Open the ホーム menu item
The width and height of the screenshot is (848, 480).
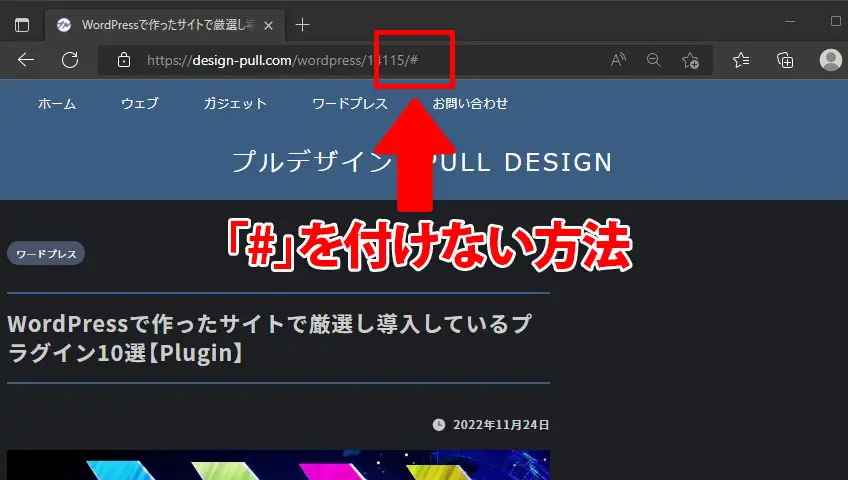[x=57, y=103]
